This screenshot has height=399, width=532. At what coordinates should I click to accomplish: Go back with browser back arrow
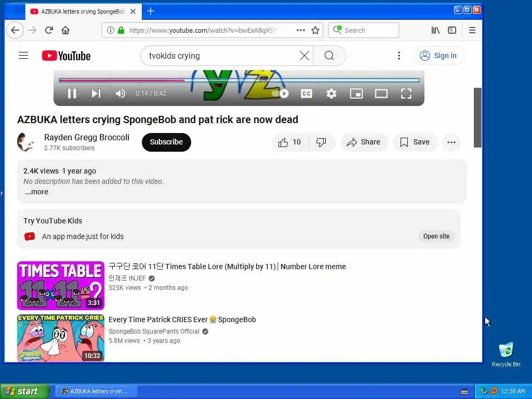[x=15, y=30]
